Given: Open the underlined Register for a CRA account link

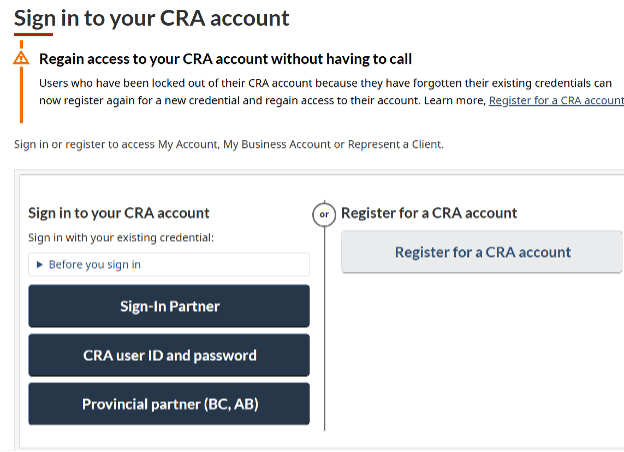Looking at the screenshot, I should [555, 101].
